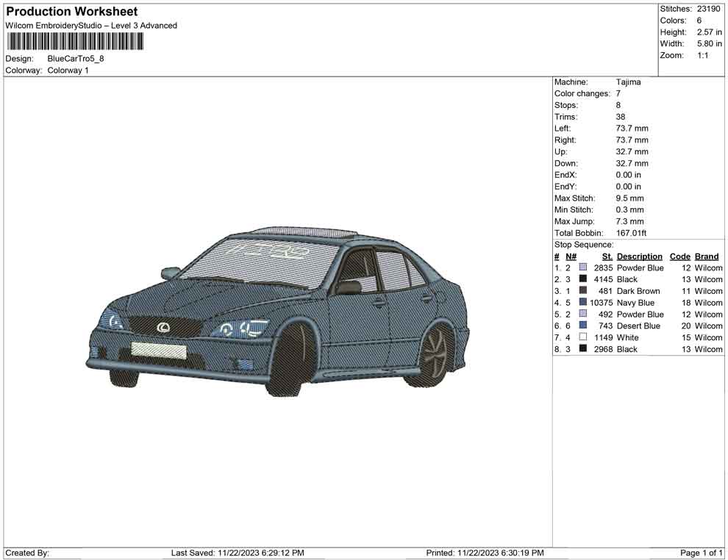This screenshot has height=560, width=728.
Task: Click 'Printed: 11/22/2023 6:30:19 PM'
Action: tap(485, 553)
